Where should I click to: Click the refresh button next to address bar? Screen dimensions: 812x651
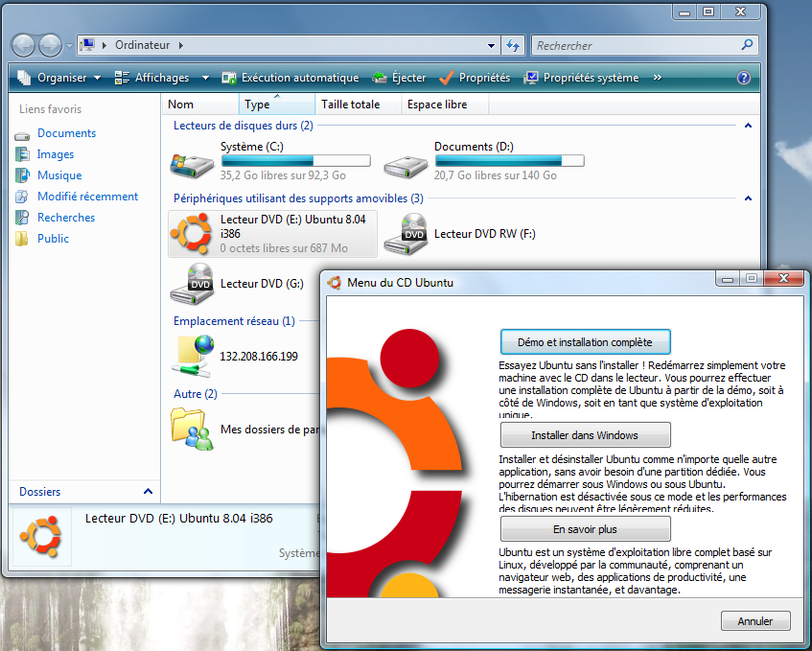(513, 46)
